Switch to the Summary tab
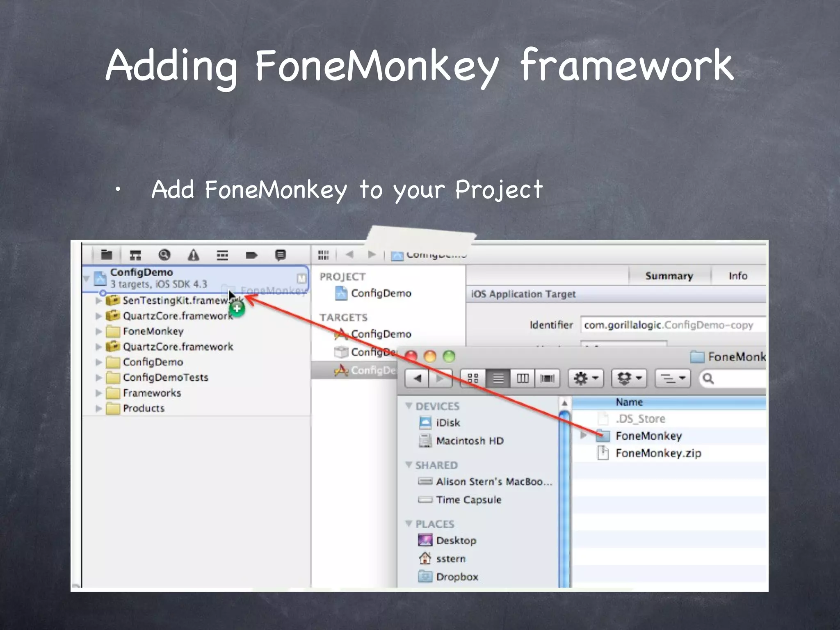Screen dimensions: 840x630 click(x=669, y=276)
